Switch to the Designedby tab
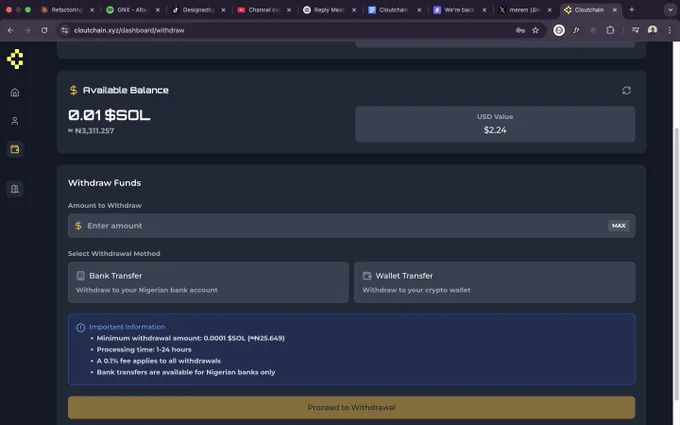The height and width of the screenshot is (425, 680). tap(198, 10)
